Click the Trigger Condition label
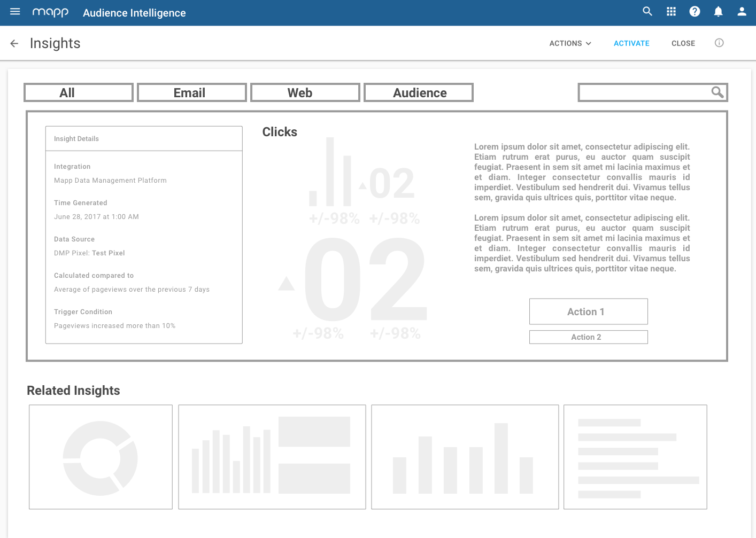 pos(83,312)
